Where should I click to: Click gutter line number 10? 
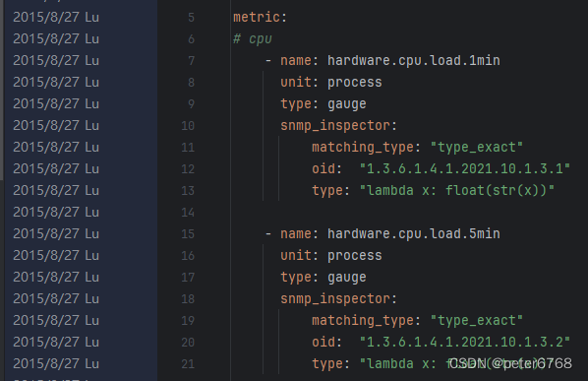coord(188,126)
